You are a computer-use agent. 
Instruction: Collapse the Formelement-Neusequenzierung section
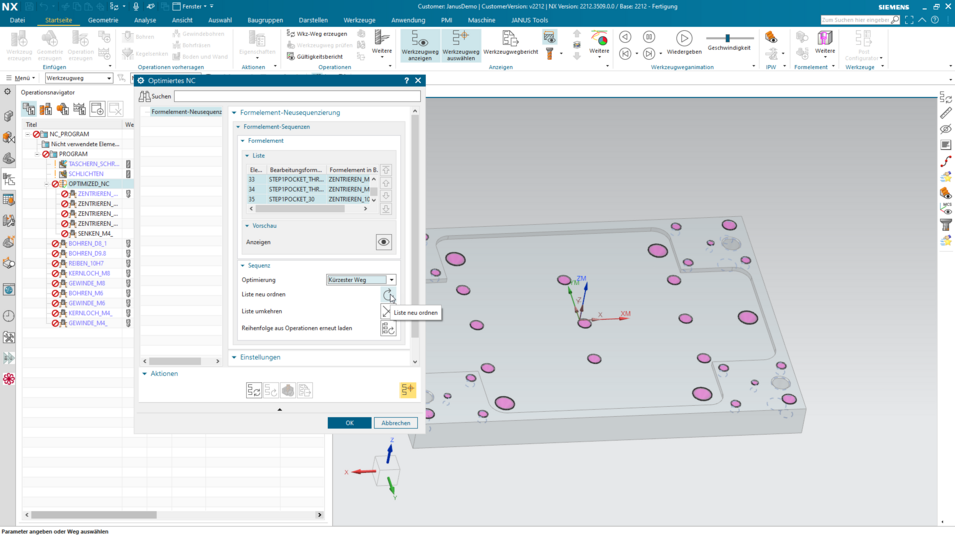(234, 113)
